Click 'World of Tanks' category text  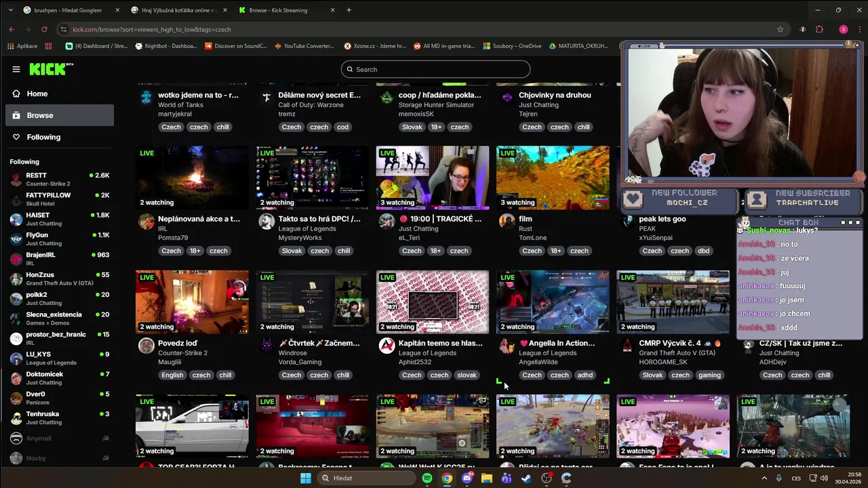click(181, 105)
